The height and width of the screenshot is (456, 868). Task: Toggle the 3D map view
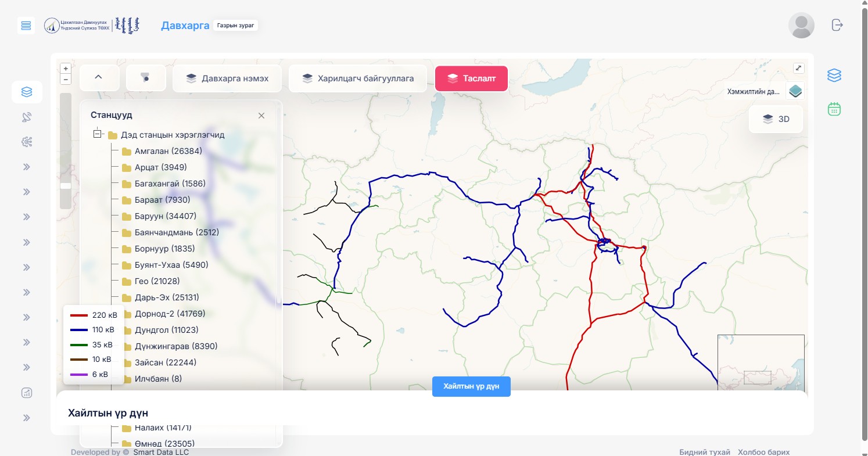776,119
